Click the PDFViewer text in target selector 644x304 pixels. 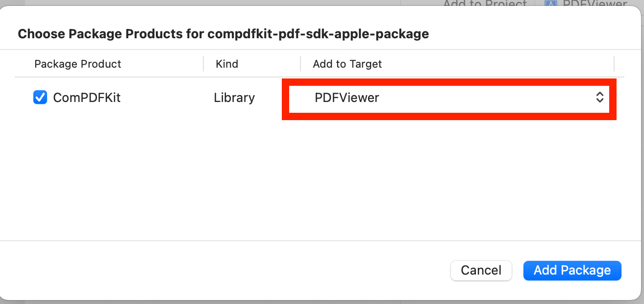(x=347, y=98)
